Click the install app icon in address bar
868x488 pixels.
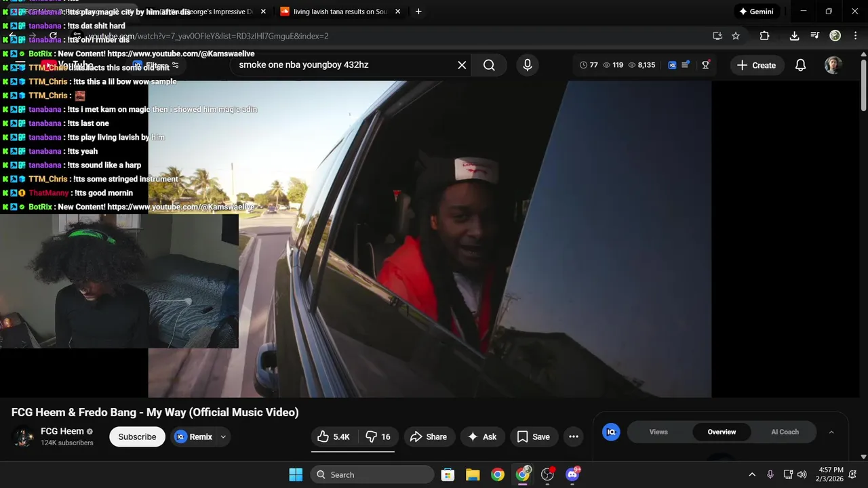(717, 36)
